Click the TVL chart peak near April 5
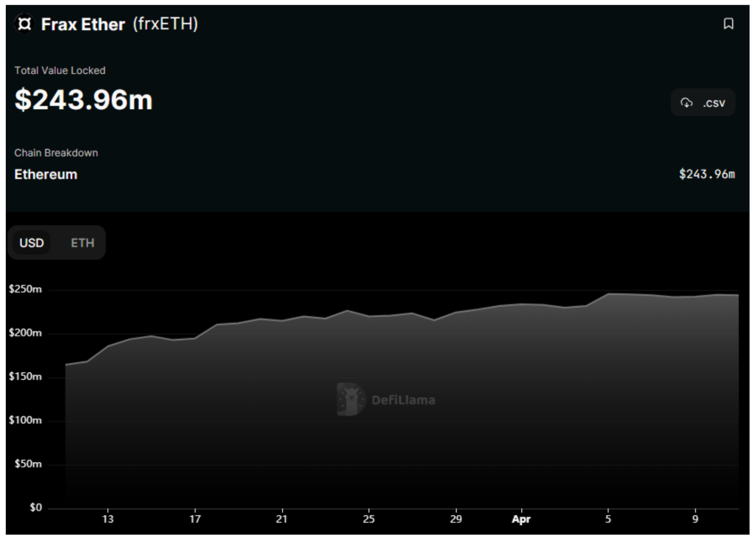Screen dimensions: 756x542 (x=608, y=294)
